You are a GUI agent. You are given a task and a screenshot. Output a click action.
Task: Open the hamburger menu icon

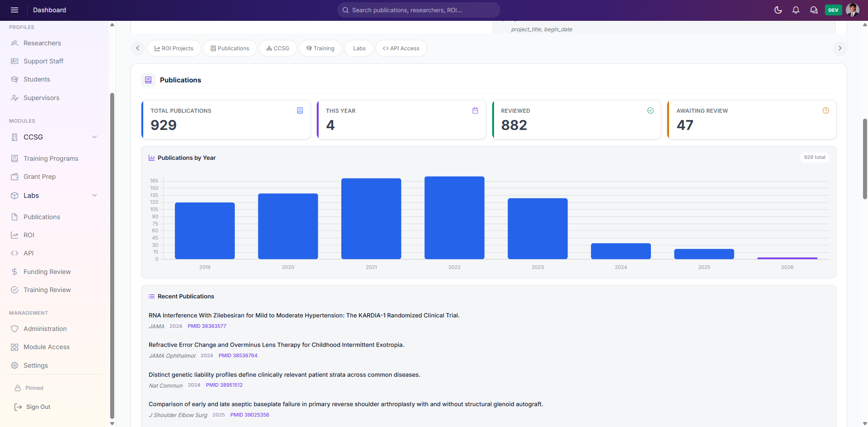click(x=15, y=10)
